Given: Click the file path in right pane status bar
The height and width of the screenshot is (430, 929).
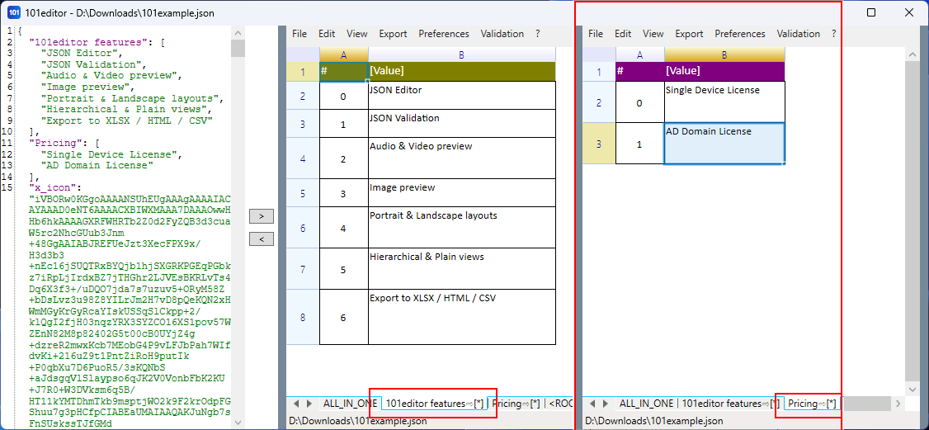Looking at the screenshot, I should 654,421.
